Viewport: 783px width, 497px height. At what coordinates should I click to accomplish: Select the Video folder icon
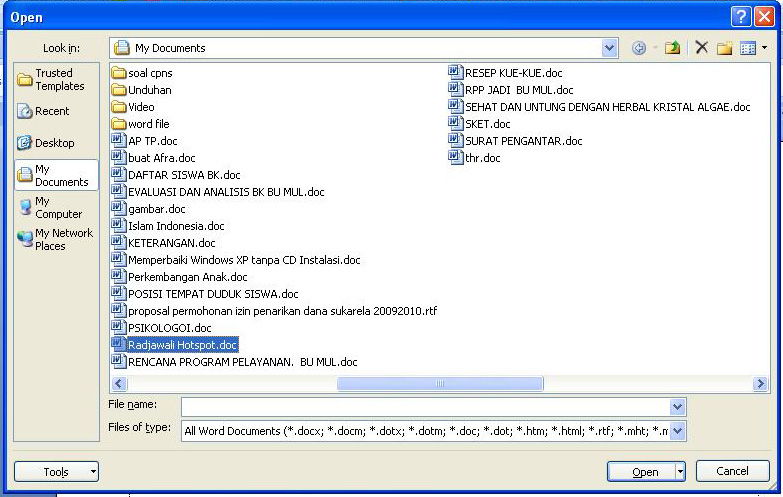pyautogui.click(x=118, y=107)
